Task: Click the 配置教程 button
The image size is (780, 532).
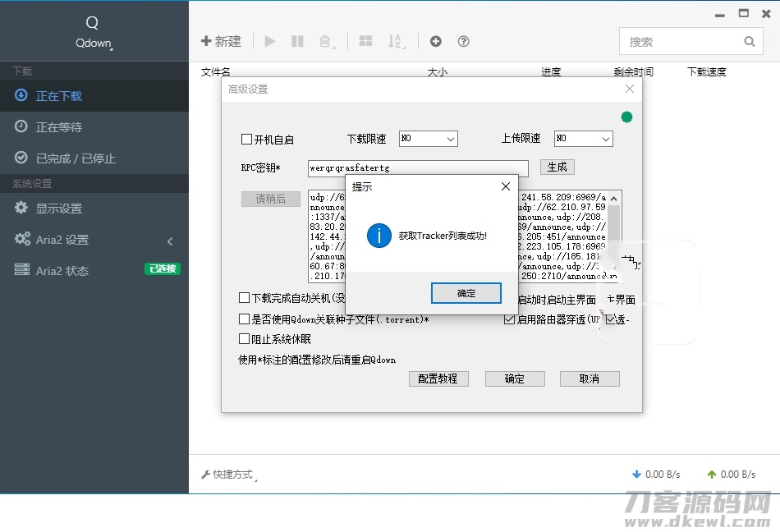Action: point(438,378)
